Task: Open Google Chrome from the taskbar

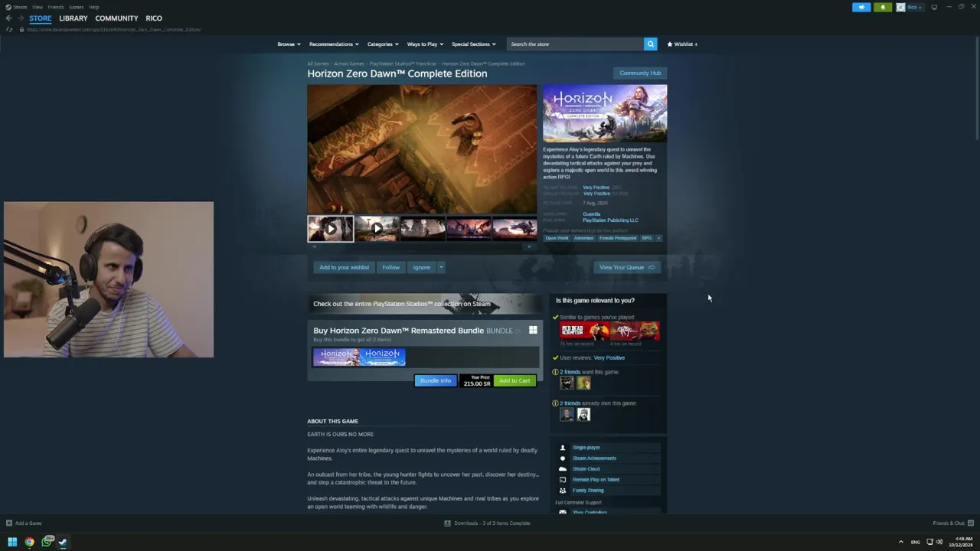Action: [29, 542]
